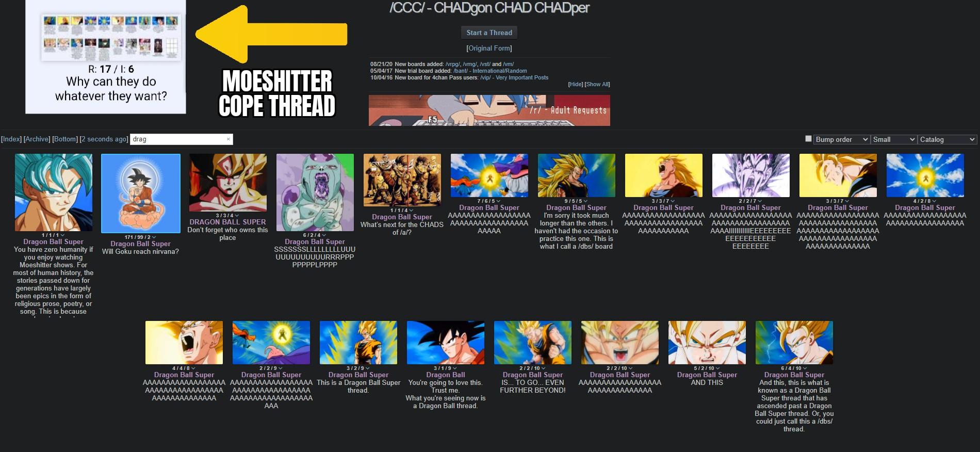Viewport: 980px width, 452px height.
Task: Open the Small thumbnail size dropdown
Action: pos(893,139)
